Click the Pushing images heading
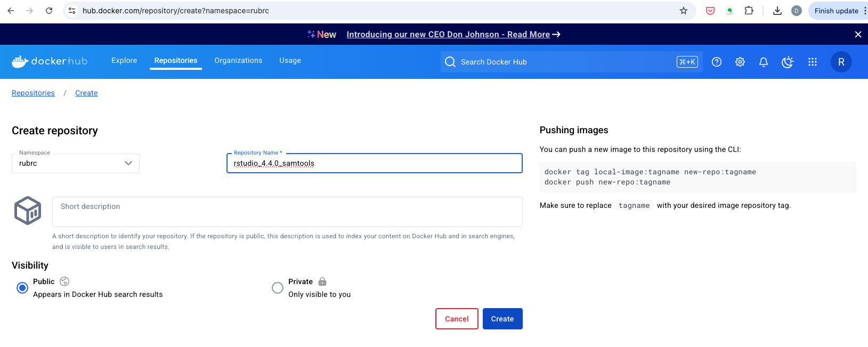The width and height of the screenshot is (868, 347). coord(574,130)
